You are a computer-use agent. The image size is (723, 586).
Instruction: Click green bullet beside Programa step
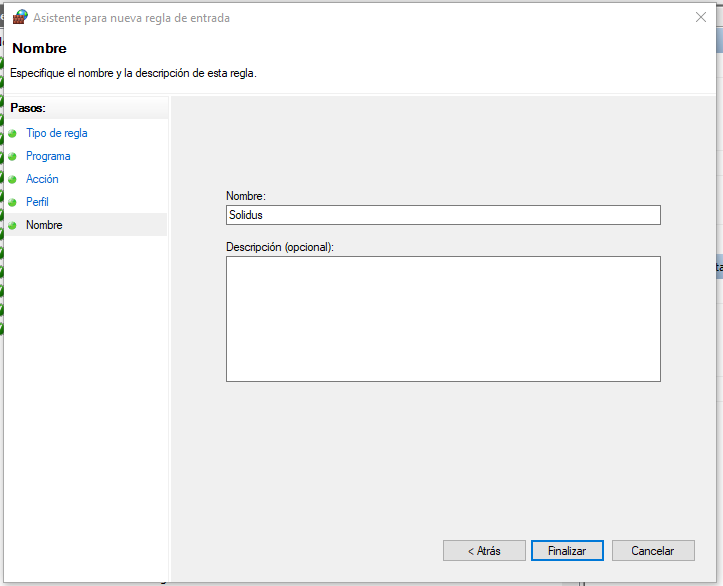tap(13, 156)
